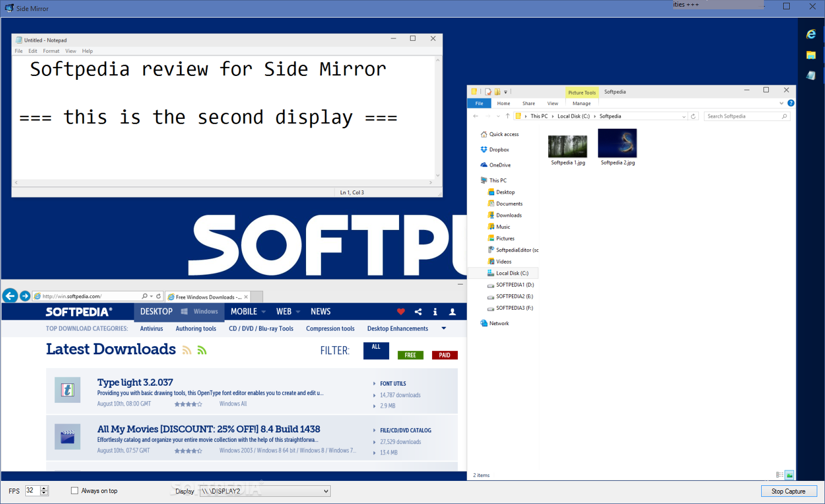
Task: Open File Explorer icon on mirrored taskbar
Action: (x=811, y=55)
